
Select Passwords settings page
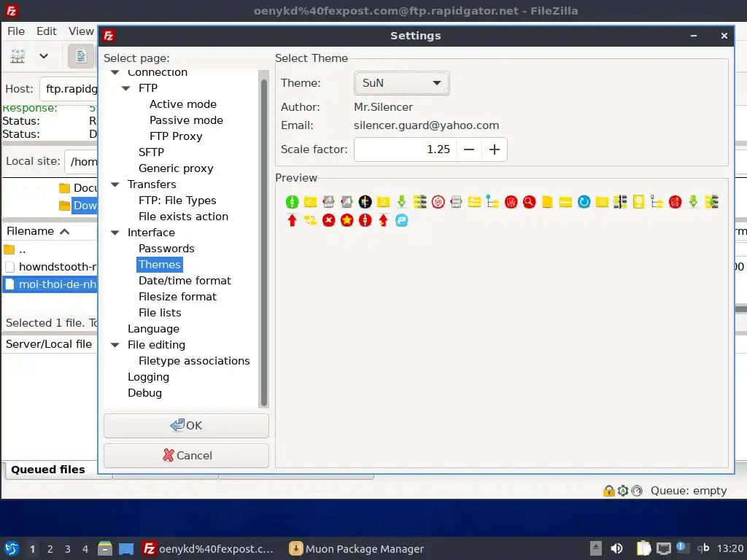[x=166, y=249]
